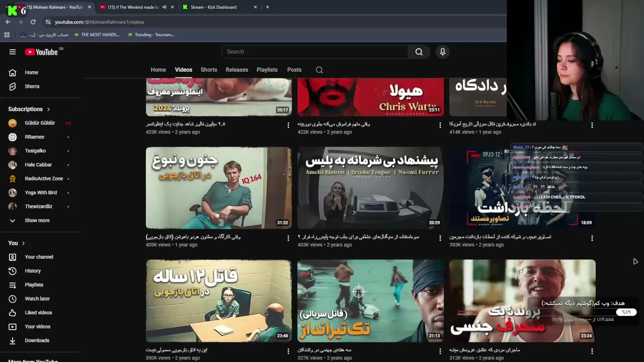The image size is (644, 362).
Task: Search within the channel using its magnifier icon
Action: click(x=319, y=70)
